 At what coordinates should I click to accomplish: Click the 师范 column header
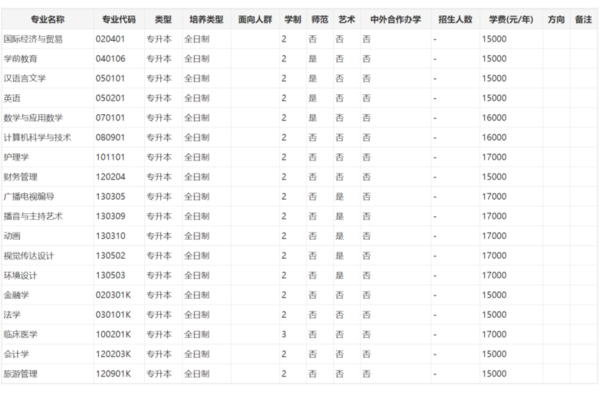pyautogui.click(x=320, y=19)
